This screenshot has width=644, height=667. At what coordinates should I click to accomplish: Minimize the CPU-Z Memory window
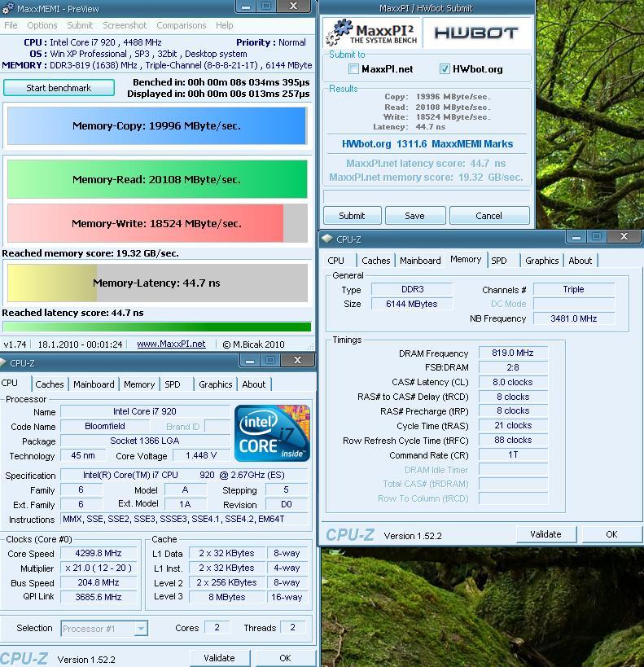(576, 236)
